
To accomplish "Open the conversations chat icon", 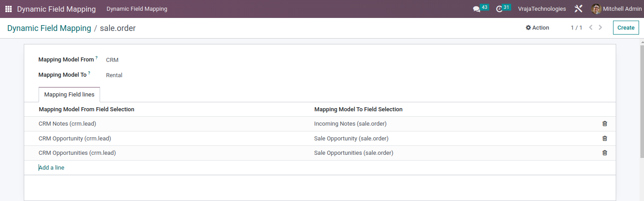I will tap(477, 9).
